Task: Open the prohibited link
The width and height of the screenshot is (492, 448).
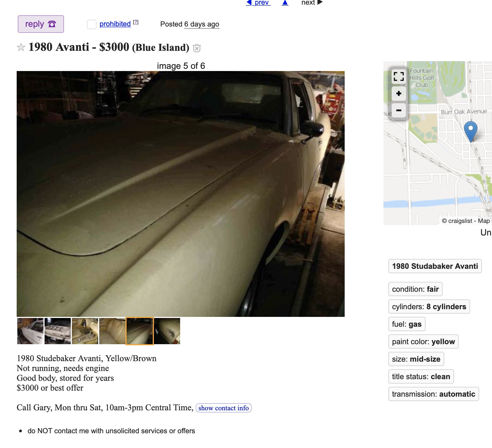Action: (x=115, y=24)
